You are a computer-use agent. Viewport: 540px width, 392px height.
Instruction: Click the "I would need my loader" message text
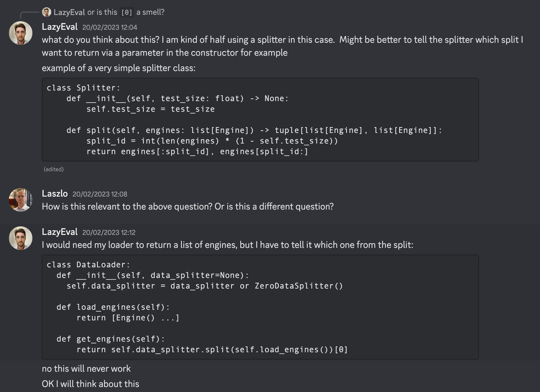click(227, 245)
